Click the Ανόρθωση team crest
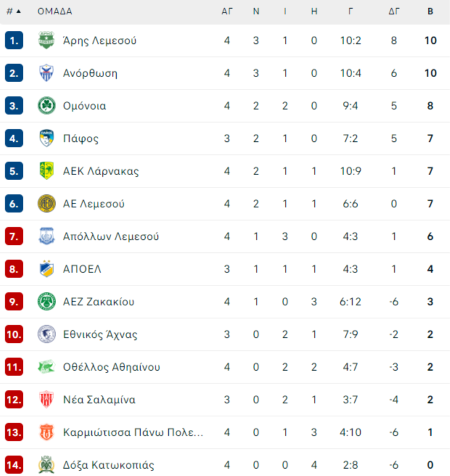 [x=46, y=73]
